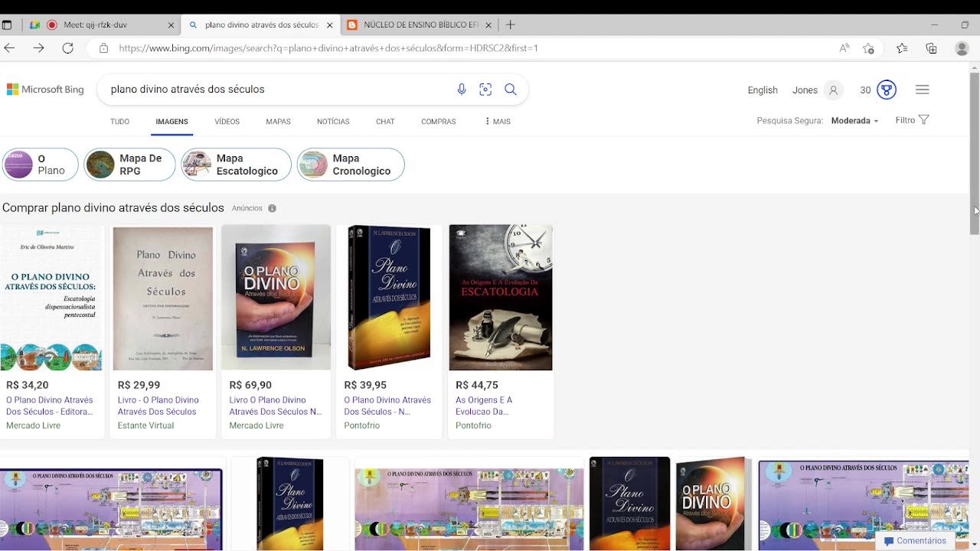Screen dimensions: 980x551
Task: Open Livro O Plano Divino Mercado Livre link
Action: click(x=276, y=406)
